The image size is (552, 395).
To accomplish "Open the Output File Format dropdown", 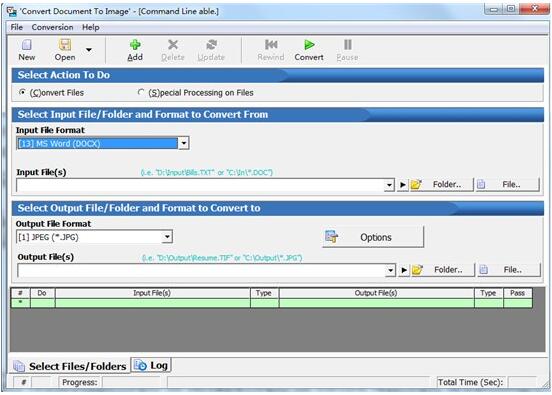I will (x=167, y=237).
